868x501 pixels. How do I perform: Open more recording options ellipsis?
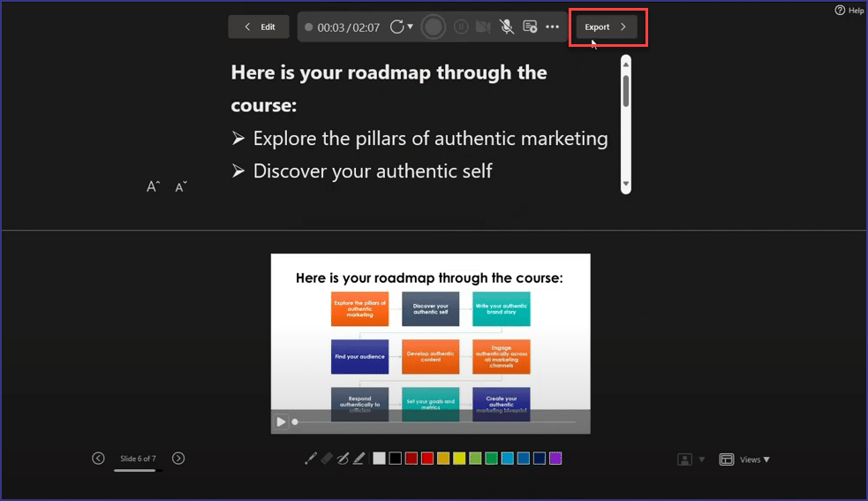tap(553, 27)
